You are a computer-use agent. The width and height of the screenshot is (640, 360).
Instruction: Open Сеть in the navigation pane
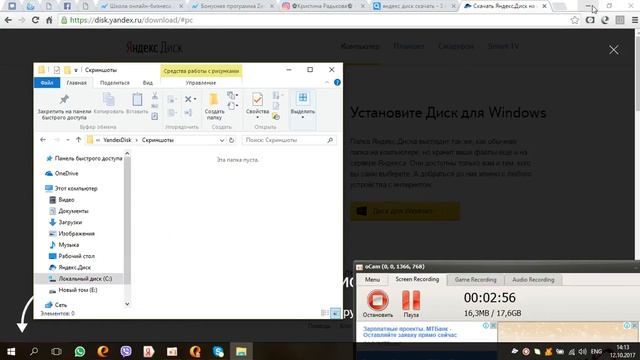click(60, 305)
